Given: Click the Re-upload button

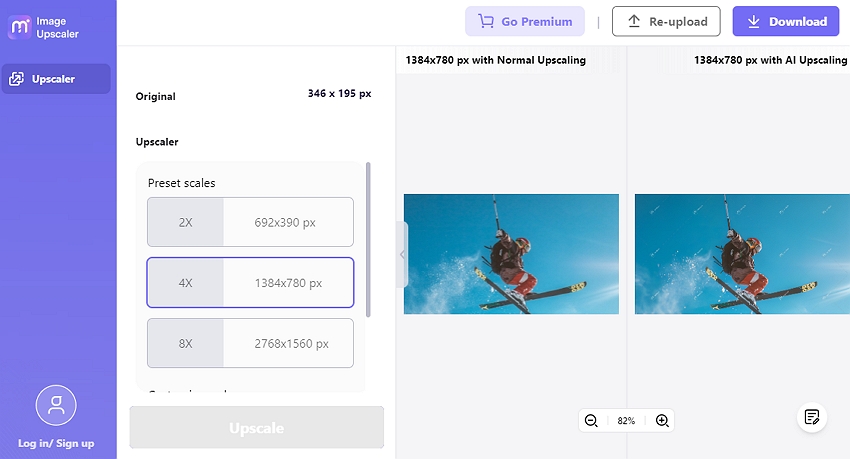Looking at the screenshot, I should coord(666,21).
